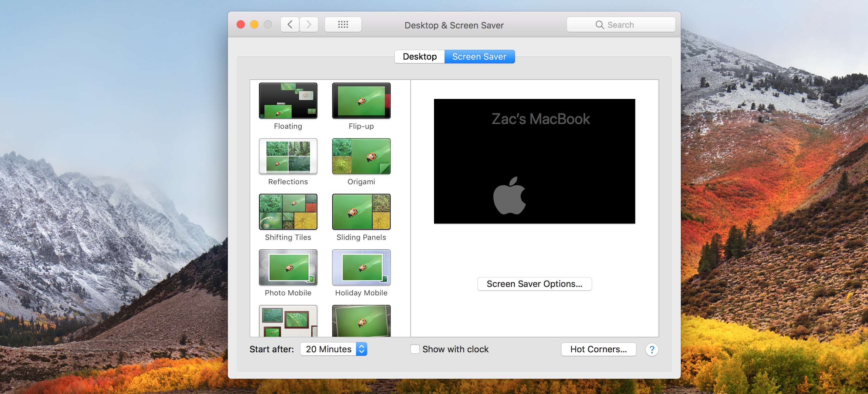Choose the Reflections screen saver

[288, 157]
